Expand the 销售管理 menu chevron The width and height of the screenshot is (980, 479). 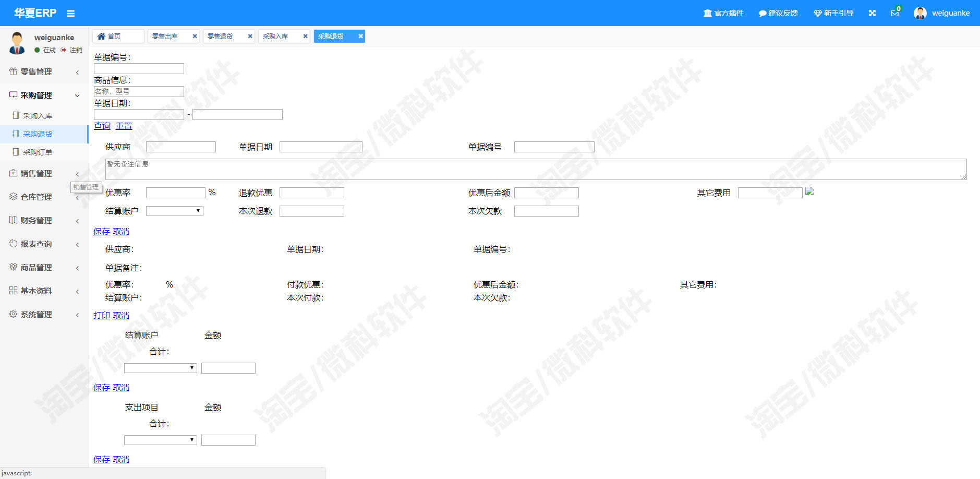click(x=77, y=174)
